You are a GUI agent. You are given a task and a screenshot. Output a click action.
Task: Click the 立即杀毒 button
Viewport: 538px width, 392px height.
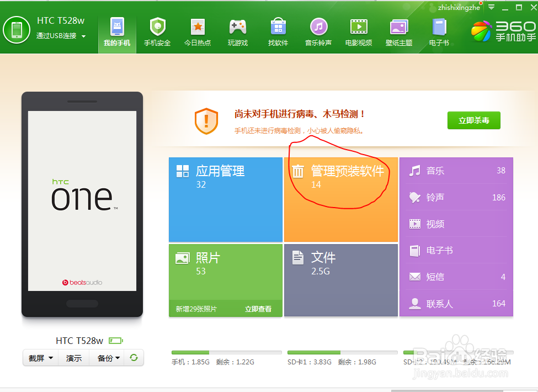pyautogui.click(x=474, y=120)
